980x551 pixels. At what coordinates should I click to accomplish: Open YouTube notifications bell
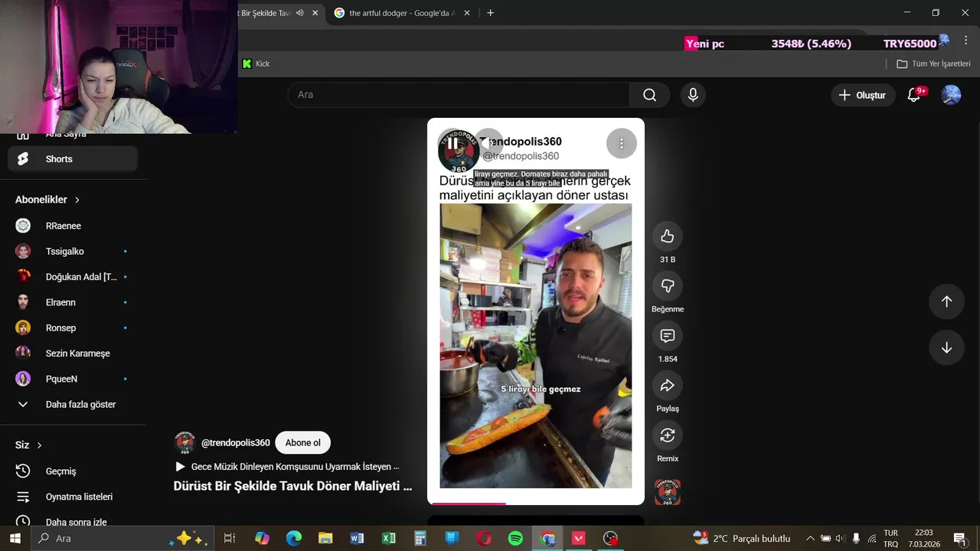pyautogui.click(x=913, y=95)
